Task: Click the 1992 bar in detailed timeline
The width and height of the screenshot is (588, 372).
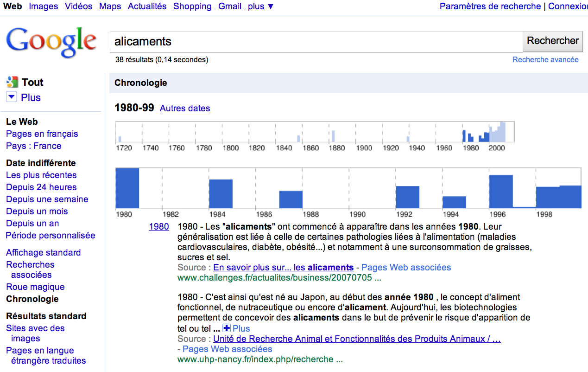Action: click(x=408, y=198)
